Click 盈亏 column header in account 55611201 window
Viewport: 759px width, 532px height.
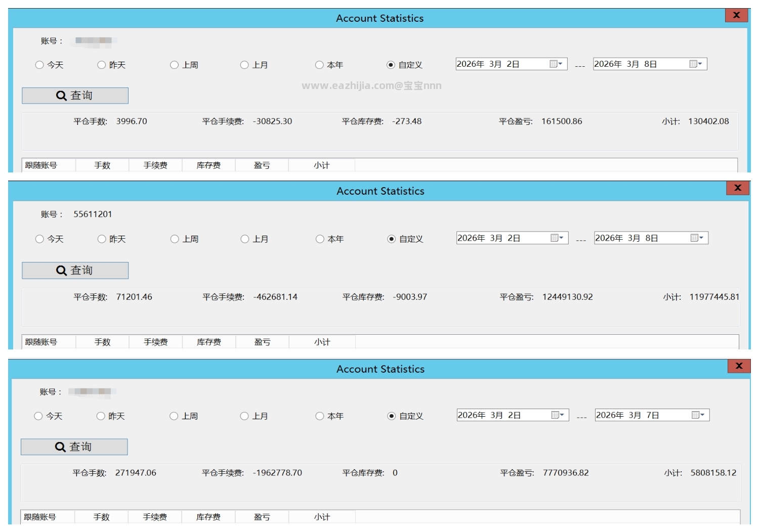pyautogui.click(x=262, y=342)
